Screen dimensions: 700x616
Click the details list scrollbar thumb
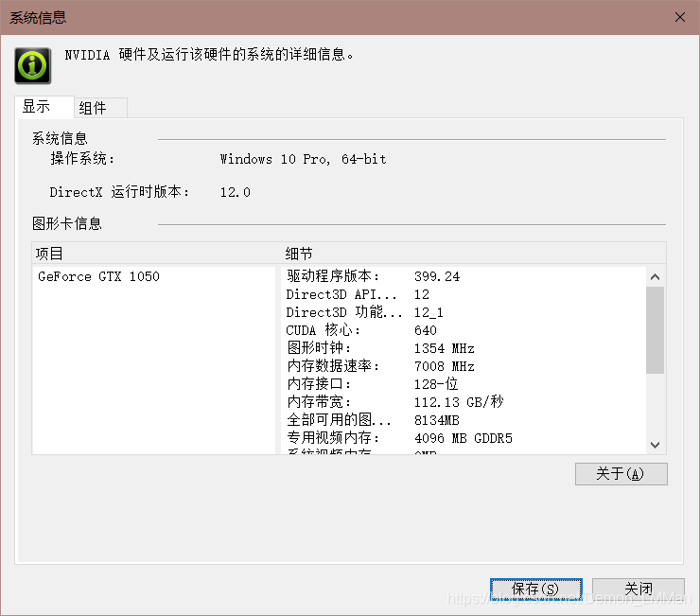click(655, 330)
